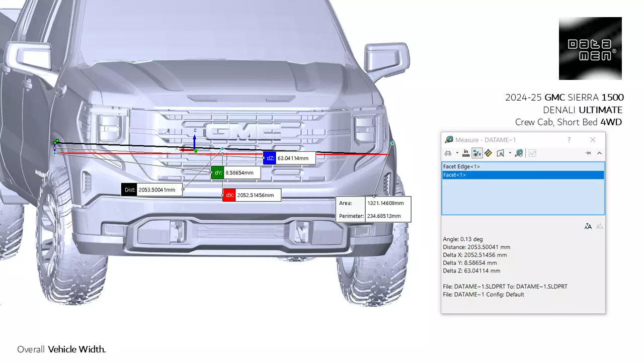Image resolution: width=644 pixels, height=362 pixels.
Task: Toggle the Show XYZ measurements button
Action: pyautogui.click(x=477, y=153)
